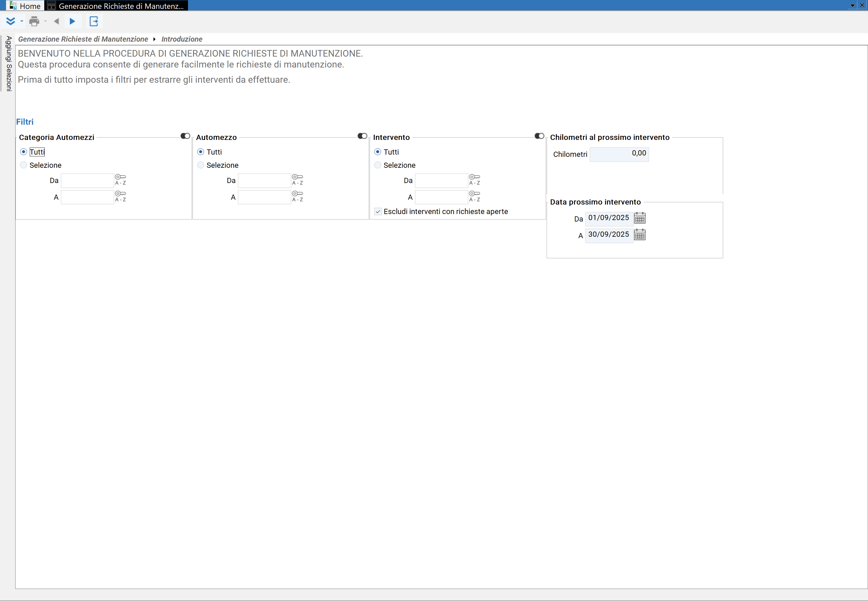Viewport: 868px width, 601px height.
Task: Click Categoria Automezzi A input field
Action: 87,197
